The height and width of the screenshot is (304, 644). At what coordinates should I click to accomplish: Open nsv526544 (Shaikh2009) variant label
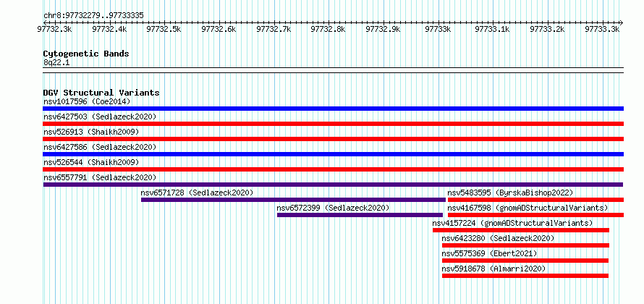point(91,162)
